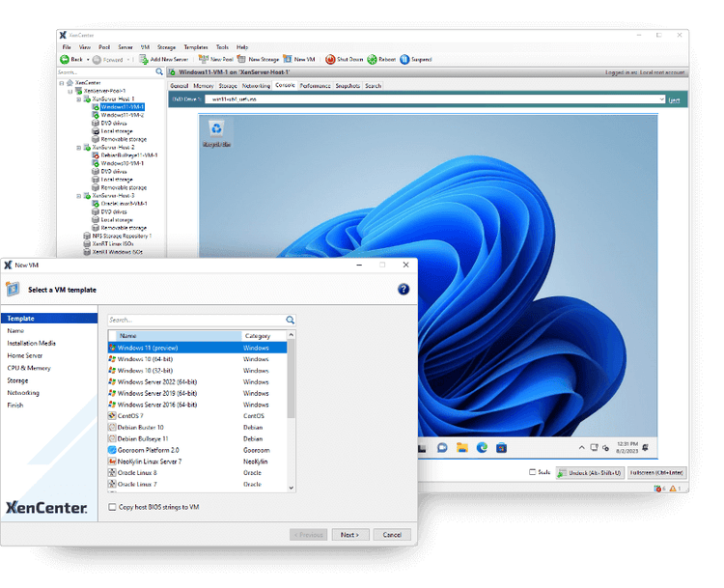Viewport: 724px width, 588px height.
Task: Select Gooroom Platform 2.0 template
Action: (x=197, y=450)
